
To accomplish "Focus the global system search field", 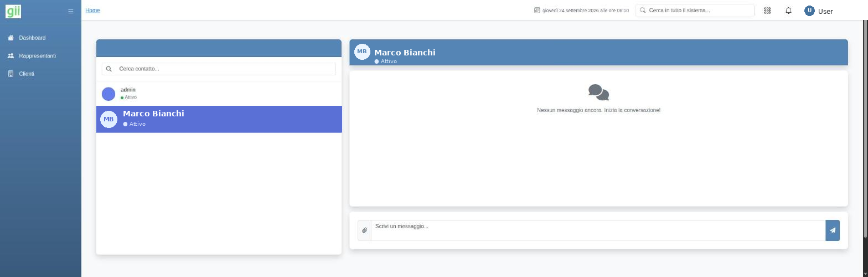I will click(x=695, y=11).
